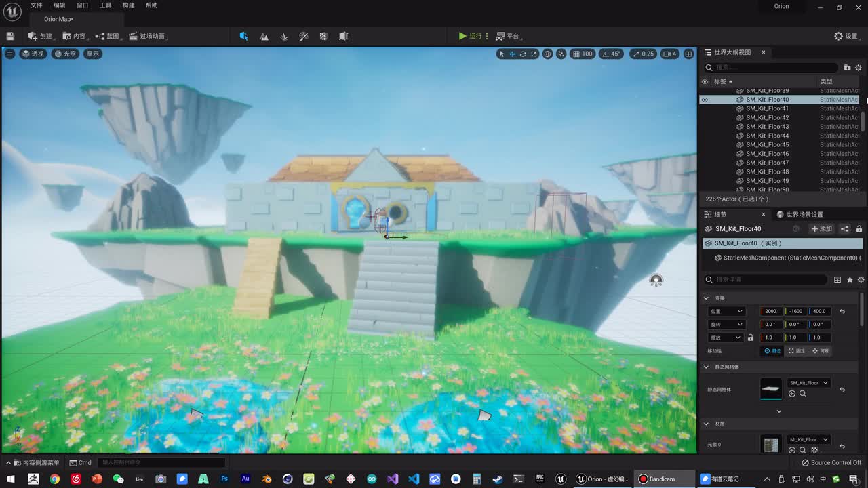This screenshot has width=868, height=488.
Task: Select the Fracture mode icon
Action: click(x=323, y=36)
